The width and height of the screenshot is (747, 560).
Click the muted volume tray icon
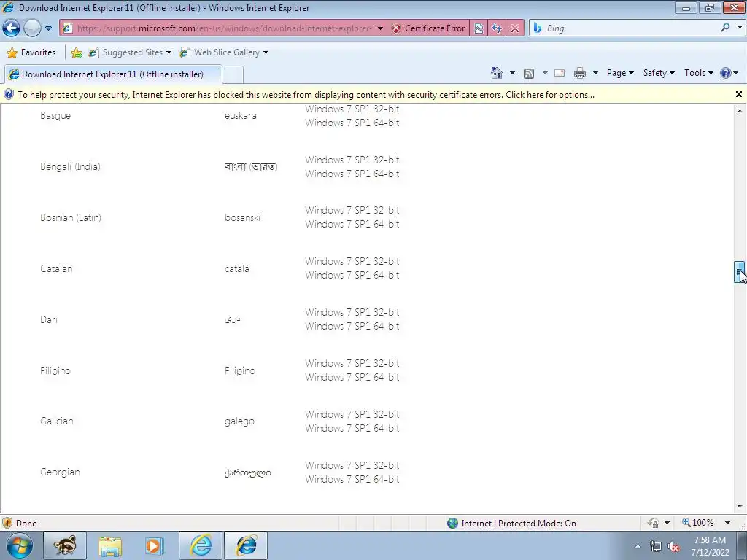pyautogui.click(x=673, y=547)
